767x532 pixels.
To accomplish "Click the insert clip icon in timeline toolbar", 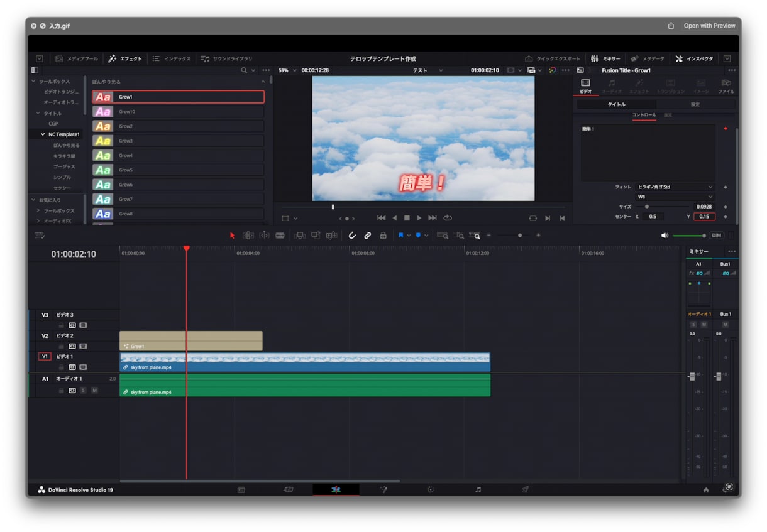I will click(300, 236).
